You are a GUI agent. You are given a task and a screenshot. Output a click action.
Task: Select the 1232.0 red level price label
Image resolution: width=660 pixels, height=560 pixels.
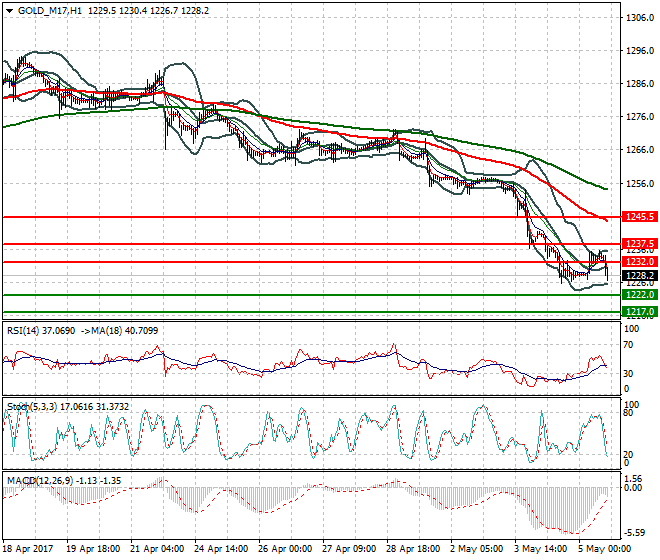pyautogui.click(x=639, y=262)
